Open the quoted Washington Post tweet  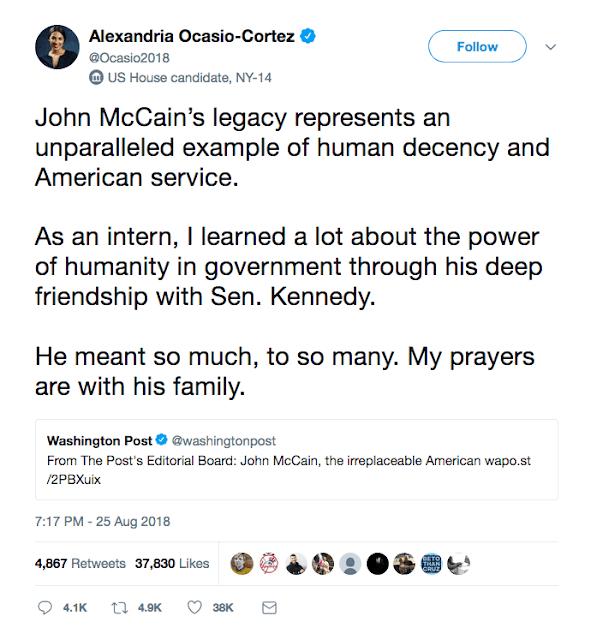coord(296,460)
